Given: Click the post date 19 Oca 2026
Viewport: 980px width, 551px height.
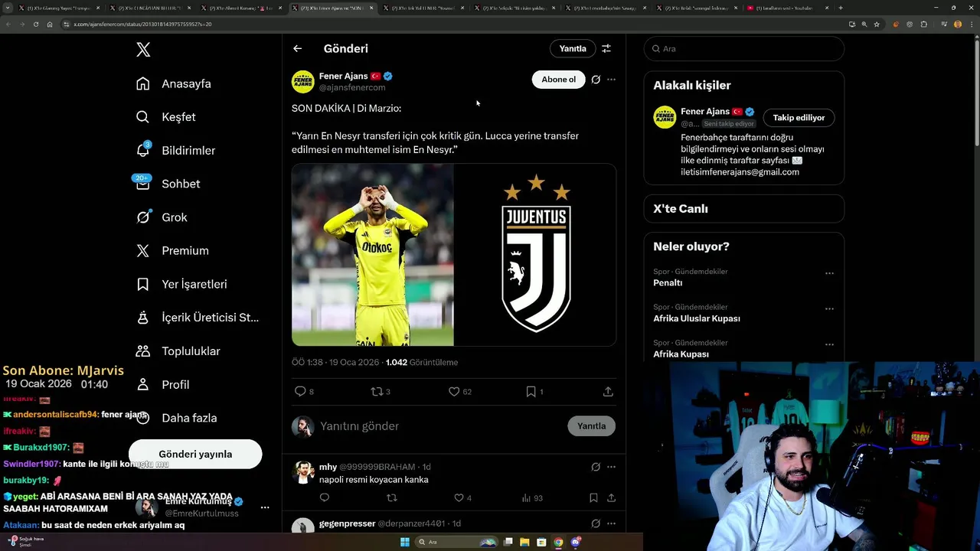Looking at the screenshot, I should 354,362.
